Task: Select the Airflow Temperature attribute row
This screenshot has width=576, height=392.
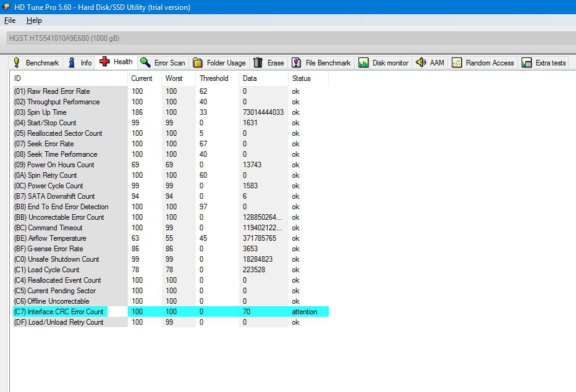Action: click(57, 238)
